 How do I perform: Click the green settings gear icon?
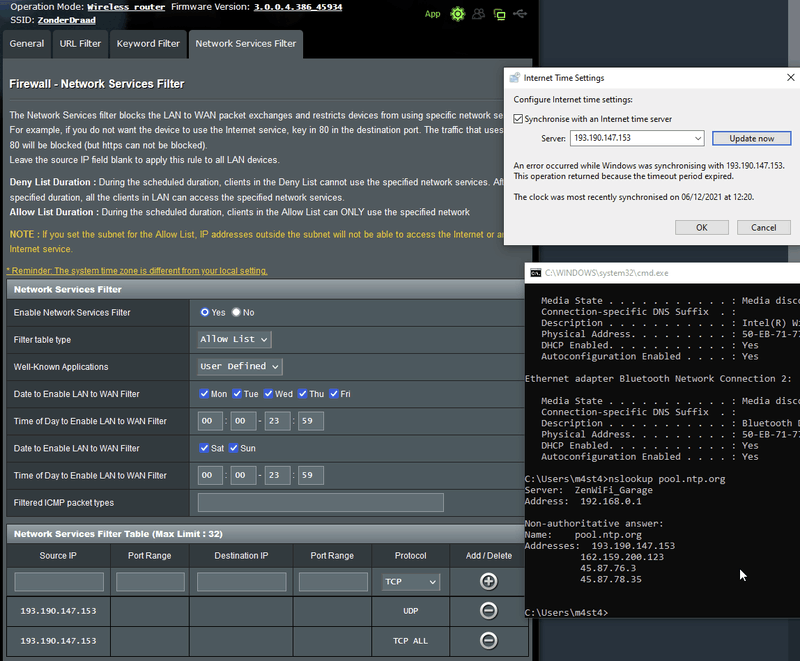click(458, 14)
